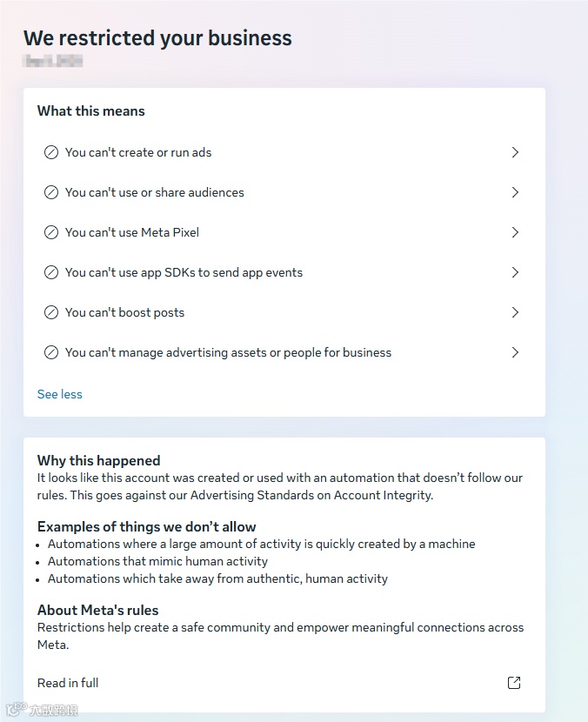The height and width of the screenshot is (722, 588).
Task: Click the restriction icon beside the app SDKs row
Action: click(x=51, y=272)
